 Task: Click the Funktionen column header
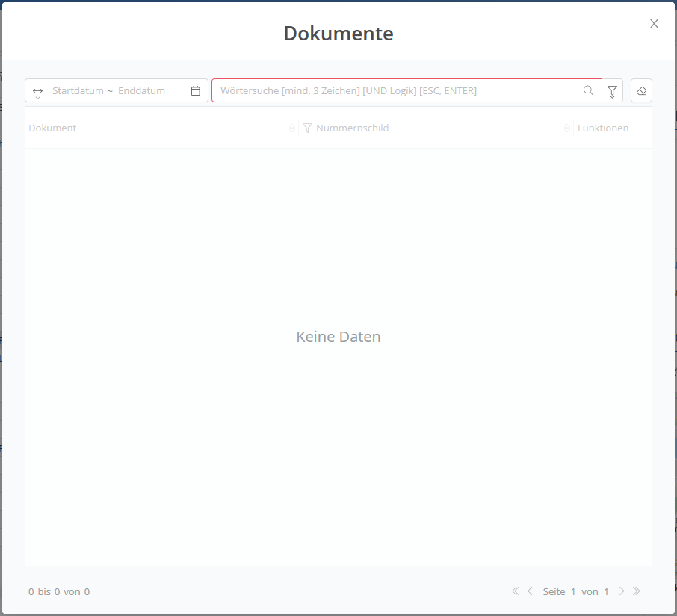click(603, 128)
